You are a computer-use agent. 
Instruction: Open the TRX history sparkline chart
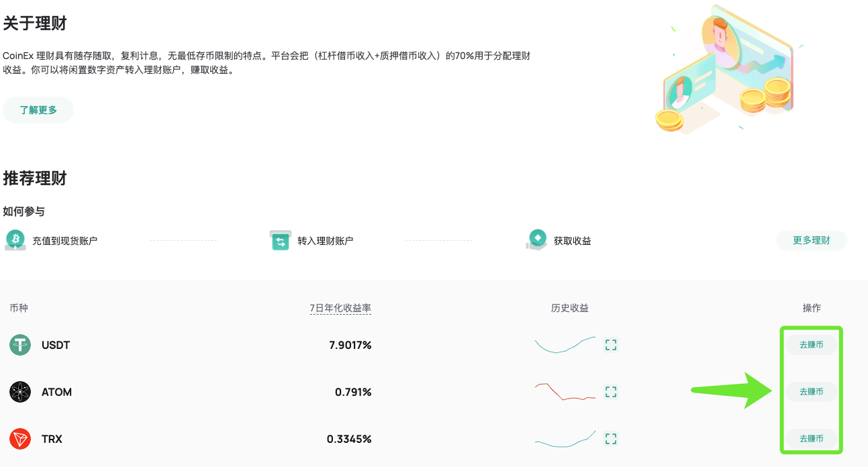(565, 439)
